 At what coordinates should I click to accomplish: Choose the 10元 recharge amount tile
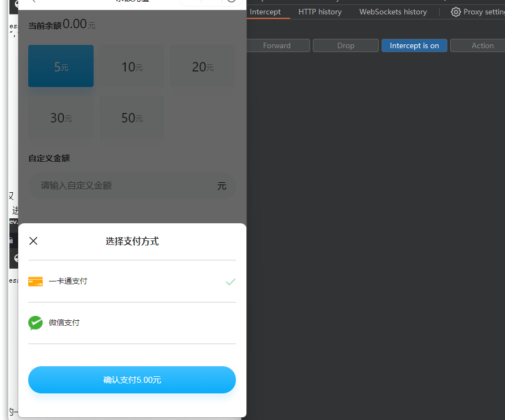(x=132, y=66)
